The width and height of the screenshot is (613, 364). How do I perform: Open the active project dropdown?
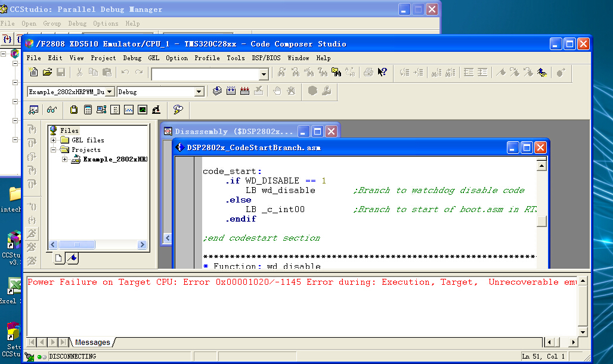click(x=110, y=92)
